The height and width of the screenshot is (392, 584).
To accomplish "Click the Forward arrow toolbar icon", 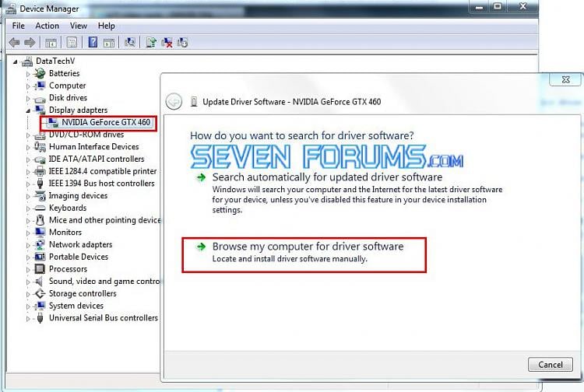I will [x=30, y=43].
